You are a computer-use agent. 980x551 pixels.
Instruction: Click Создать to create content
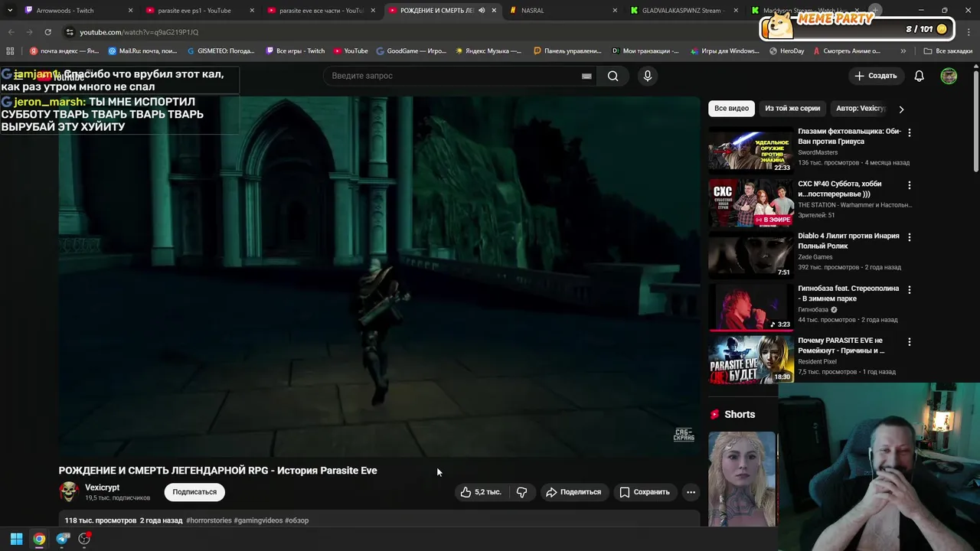[875, 76]
